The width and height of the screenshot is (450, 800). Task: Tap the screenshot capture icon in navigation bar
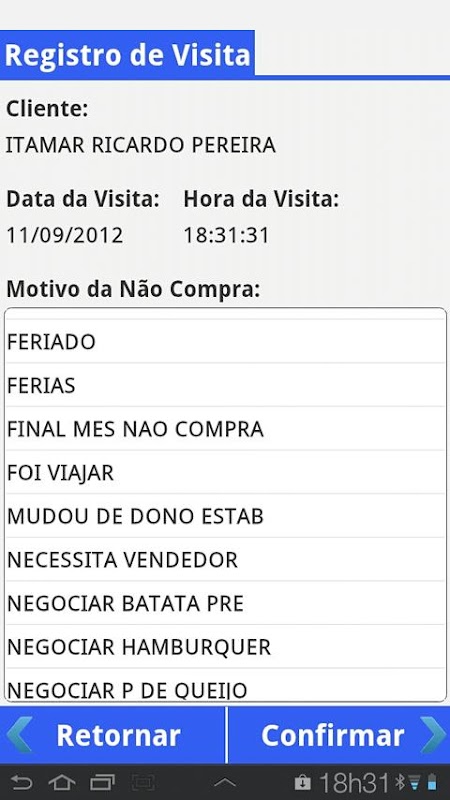click(x=143, y=782)
